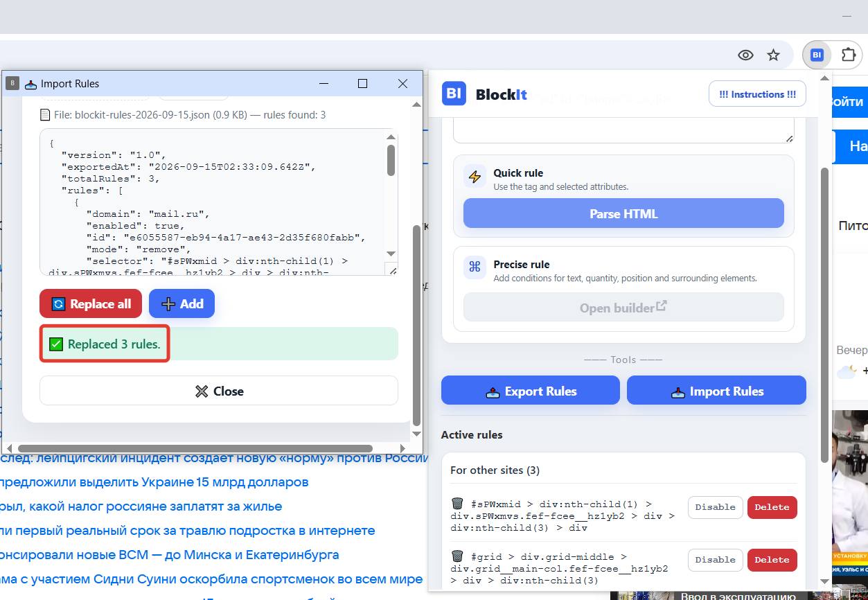
Task: Click the Open builder button under Precise rule
Action: coord(623,307)
